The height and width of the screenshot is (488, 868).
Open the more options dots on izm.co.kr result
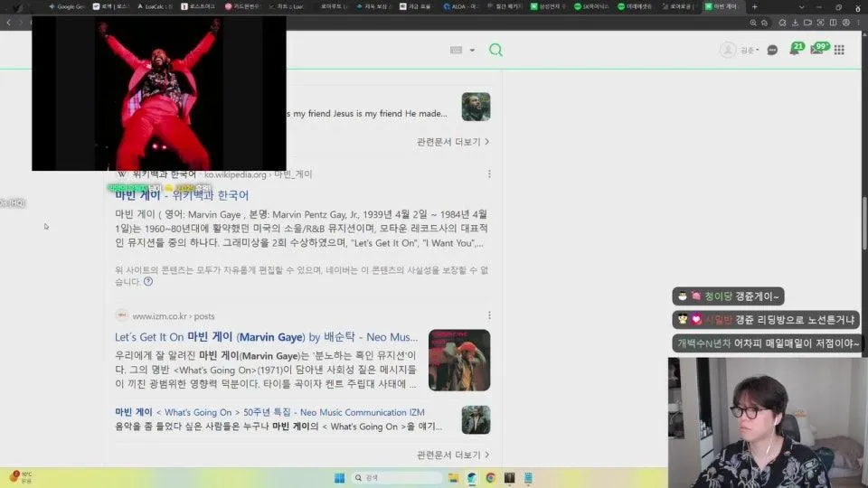point(489,315)
